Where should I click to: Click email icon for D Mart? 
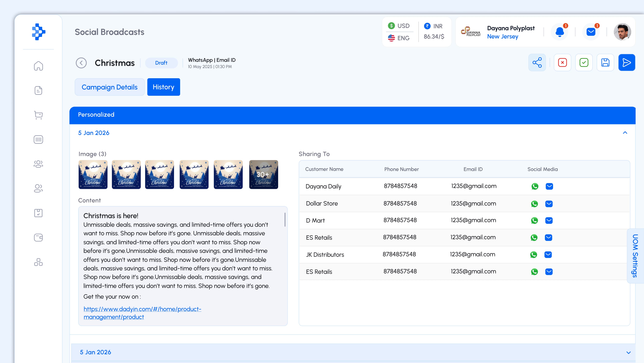pyautogui.click(x=549, y=220)
